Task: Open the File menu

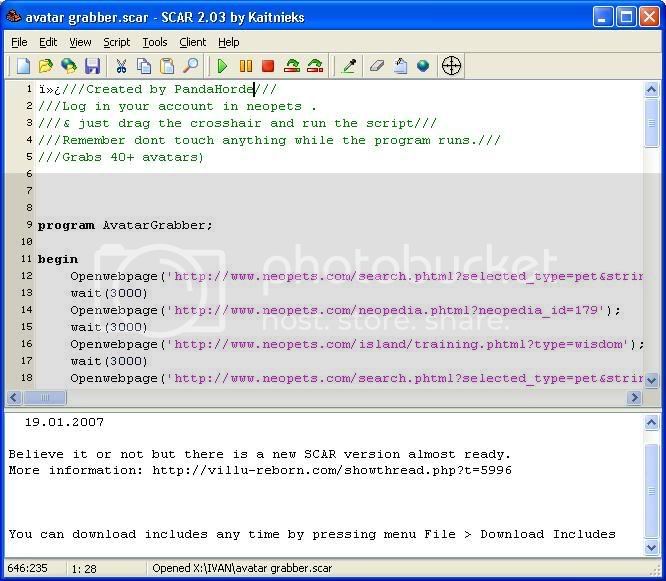Action: pyautogui.click(x=20, y=42)
